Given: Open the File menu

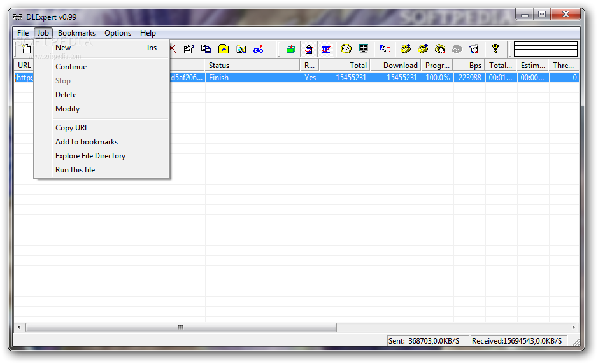Looking at the screenshot, I should click(x=23, y=33).
